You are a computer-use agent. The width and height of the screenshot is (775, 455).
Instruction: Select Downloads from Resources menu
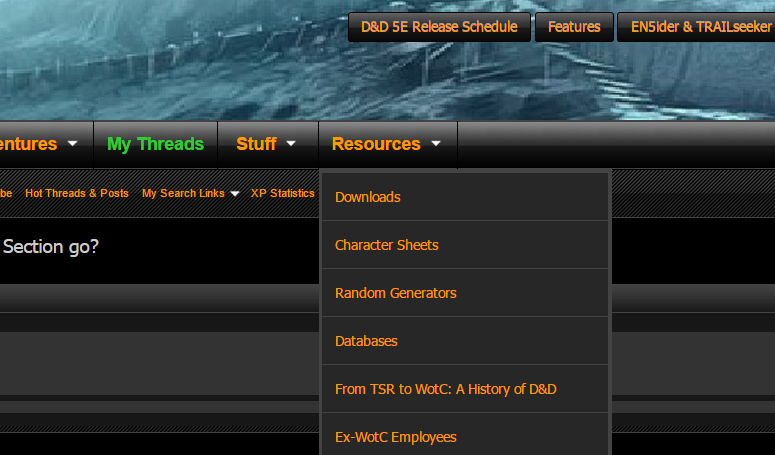465,197
